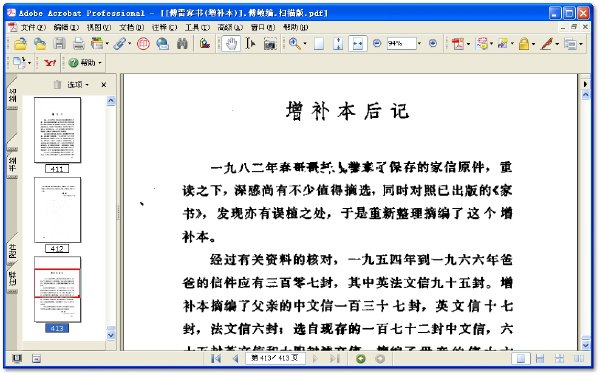Image resolution: width=600 pixels, height=375 pixels.
Task: Select Continuous-Facing layout icon
Action: point(559,359)
